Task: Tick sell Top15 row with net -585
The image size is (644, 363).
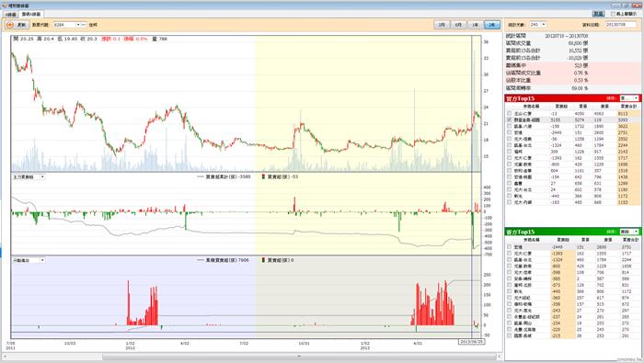Action: click(510, 278)
